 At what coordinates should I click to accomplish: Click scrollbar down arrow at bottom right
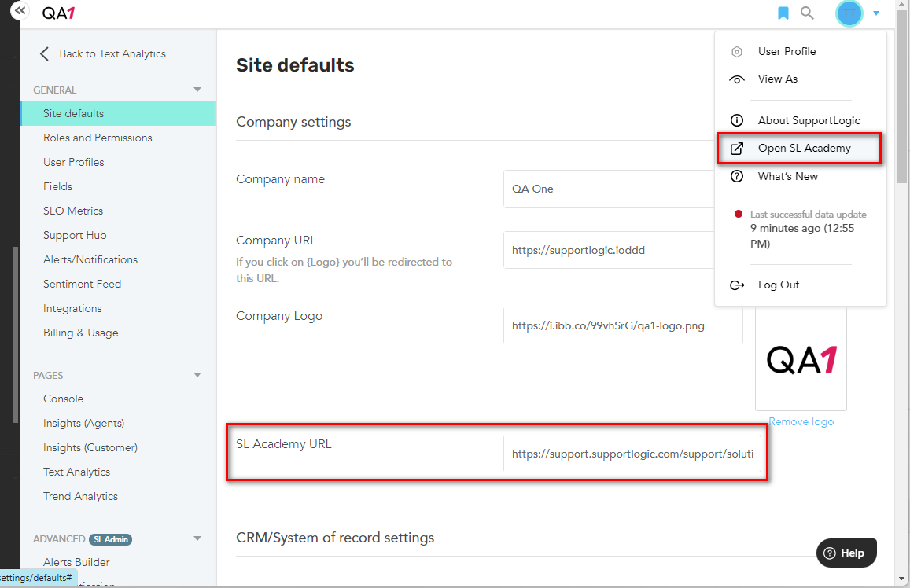901,578
